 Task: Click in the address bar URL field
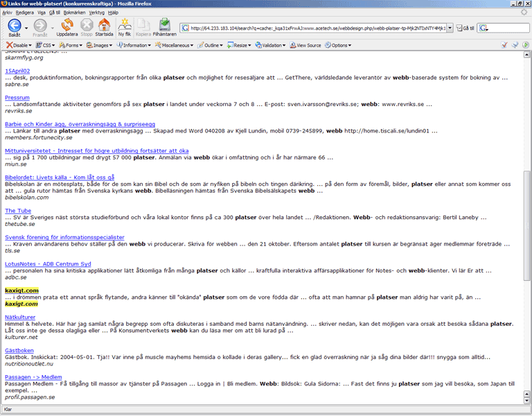coord(317,28)
